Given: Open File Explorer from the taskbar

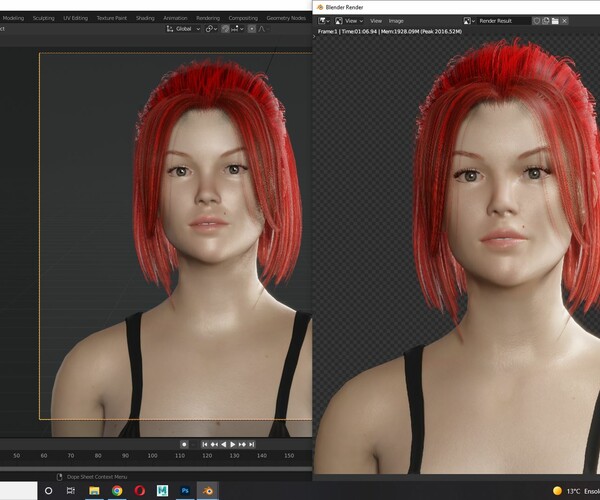Looking at the screenshot, I should [x=94, y=490].
